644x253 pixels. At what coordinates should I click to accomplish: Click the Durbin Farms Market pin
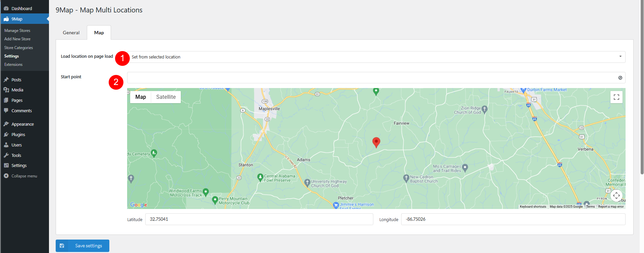point(523,90)
